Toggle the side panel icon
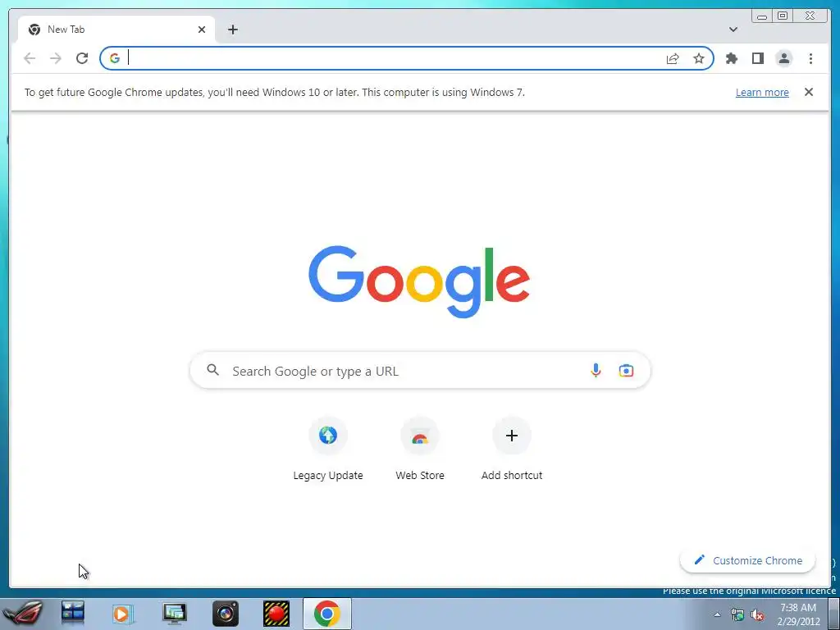The height and width of the screenshot is (630, 840). [x=757, y=58]
